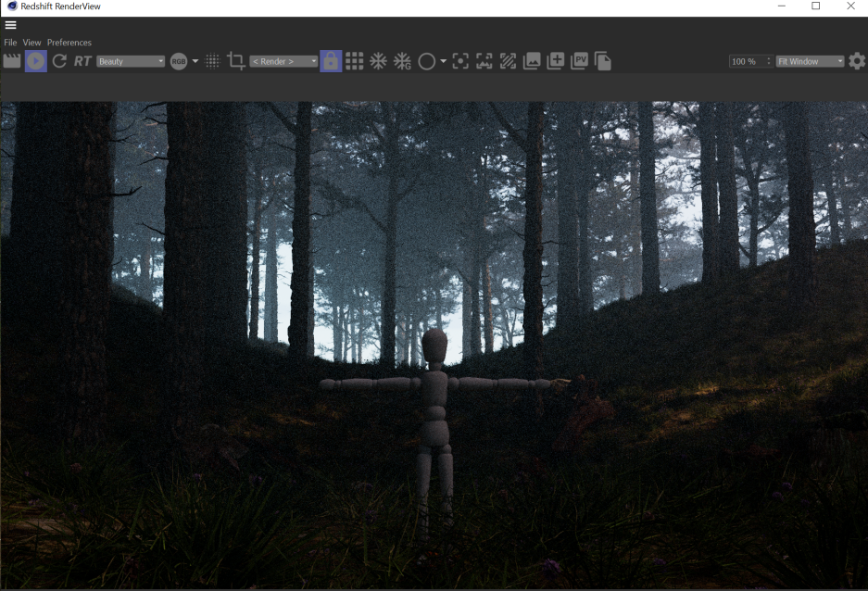Click the snowflake freeze icon
Image resolution: width=868 pixels, height=591 pixels.
[x=378, y=61]
